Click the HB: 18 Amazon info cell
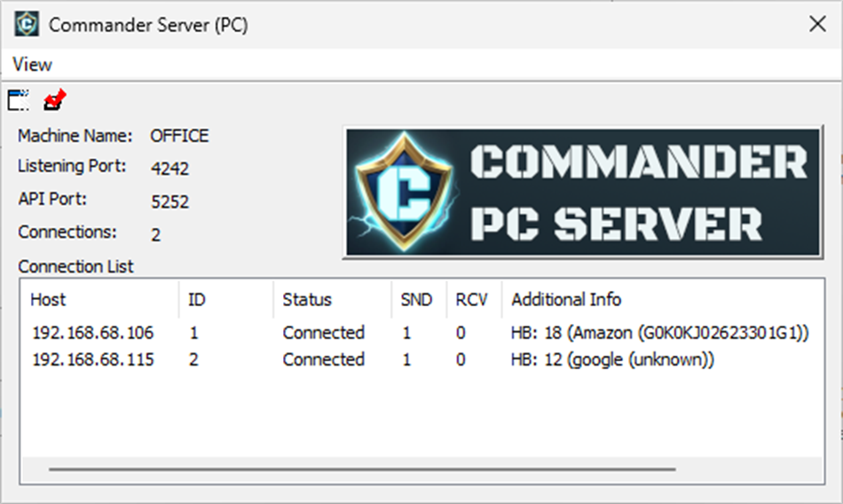Screen dimensions: 843x504 (659, 333)
